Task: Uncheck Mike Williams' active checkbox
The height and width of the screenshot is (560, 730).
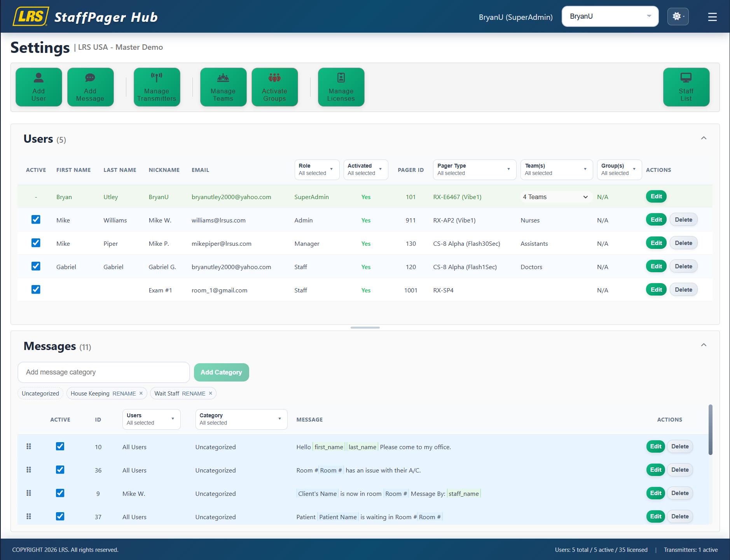Action: coord(36,219)
